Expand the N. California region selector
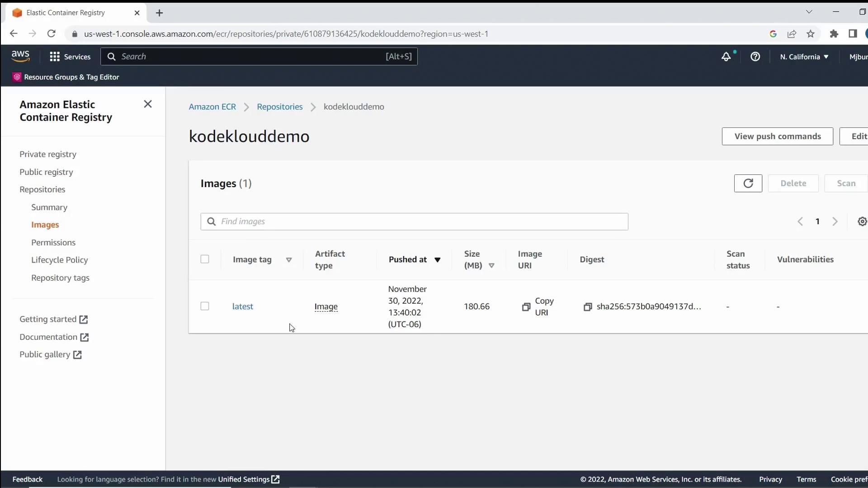This screenshot has height=488, width=868. (x=804, y=56)
